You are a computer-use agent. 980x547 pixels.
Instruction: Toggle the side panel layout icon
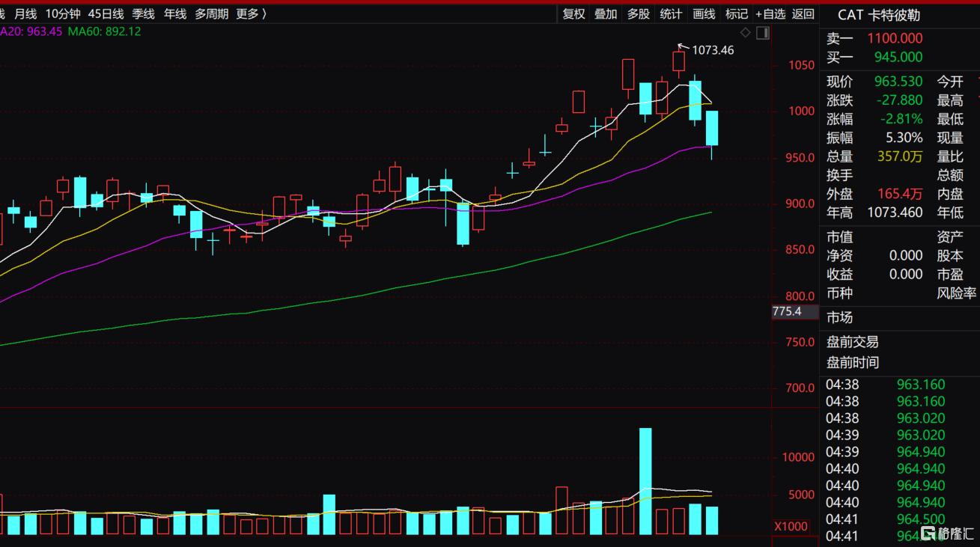pos(763,32)
